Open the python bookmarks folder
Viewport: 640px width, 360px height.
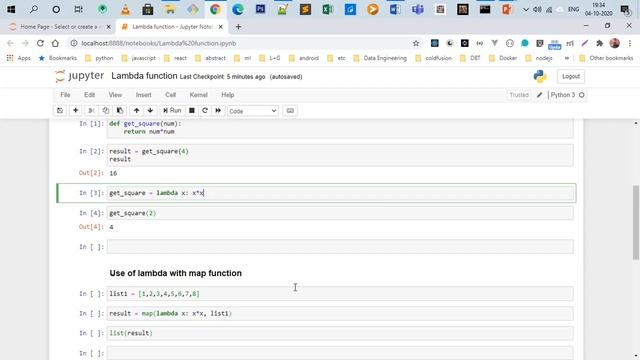[x=99, y=58]
